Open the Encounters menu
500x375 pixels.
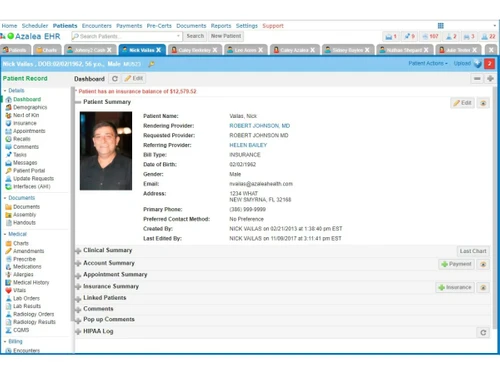click(x=97, y=26)
